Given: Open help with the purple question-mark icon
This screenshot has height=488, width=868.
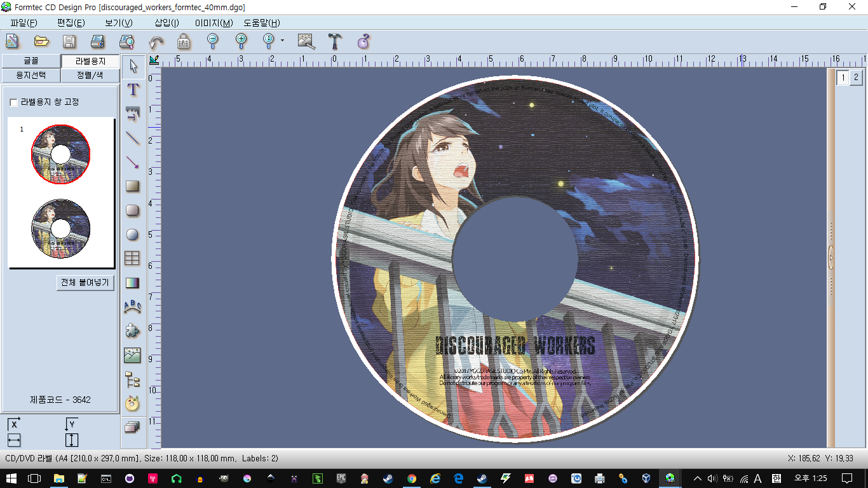Looking at the screenshot, I should click(363, 42).
